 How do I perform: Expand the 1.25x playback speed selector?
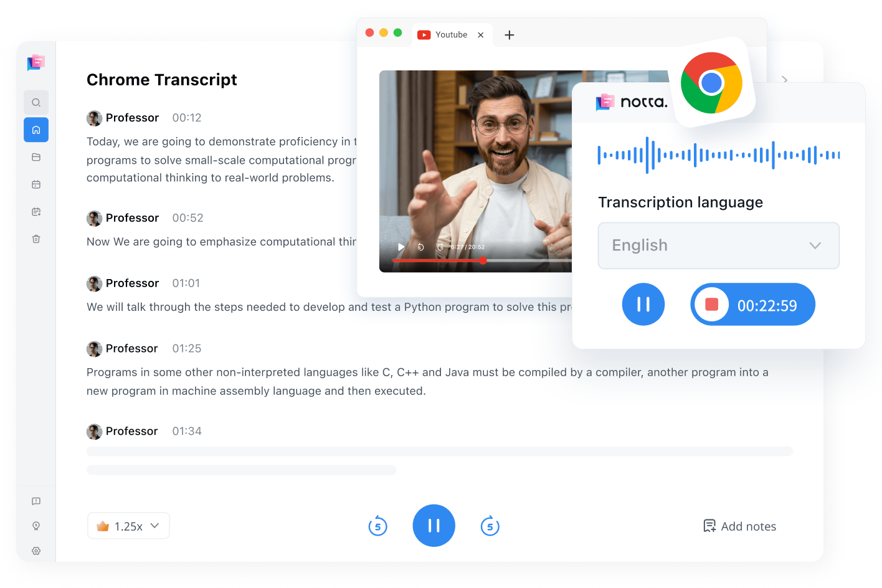(128, 525)
